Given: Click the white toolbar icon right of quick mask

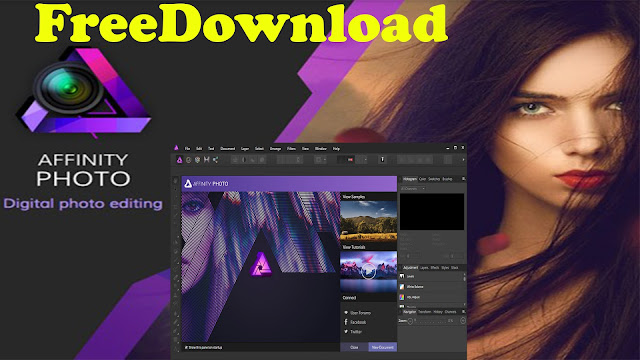Looking at the screenshot, I should [382, 160].
